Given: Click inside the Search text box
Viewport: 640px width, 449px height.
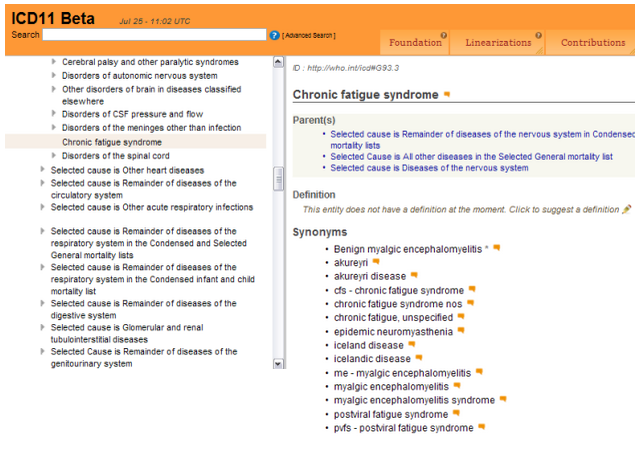Looking at the screenshot, I should [x=154, y=35].
